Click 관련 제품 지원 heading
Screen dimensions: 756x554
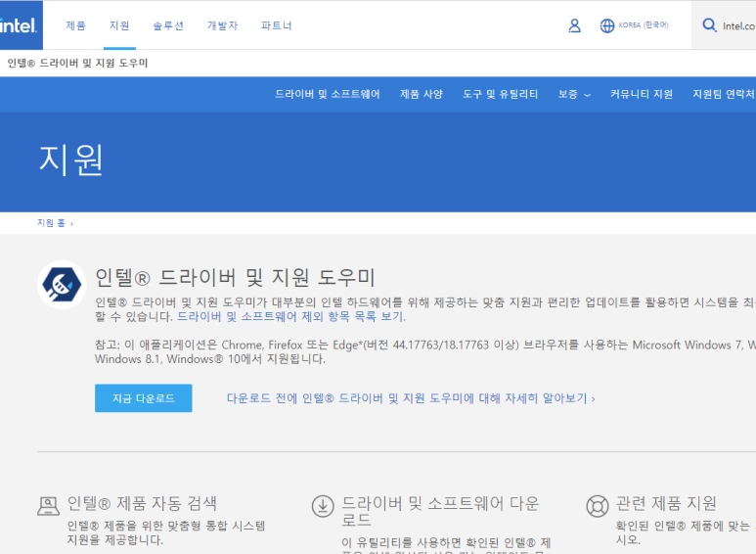click(666, 503)
